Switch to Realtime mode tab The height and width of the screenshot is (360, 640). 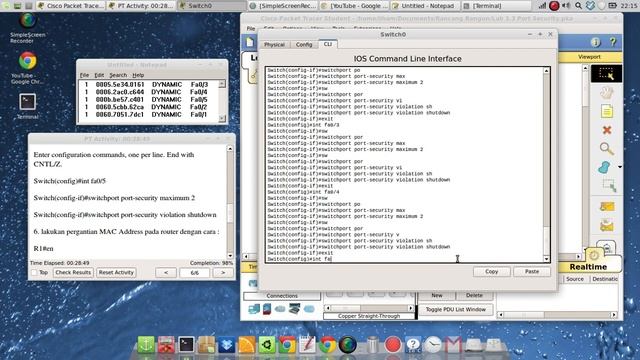pos(588,267)
